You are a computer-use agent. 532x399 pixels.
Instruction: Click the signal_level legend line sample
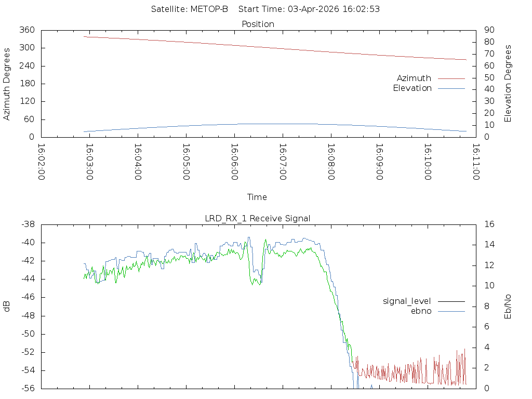click(x=451, y=301)
